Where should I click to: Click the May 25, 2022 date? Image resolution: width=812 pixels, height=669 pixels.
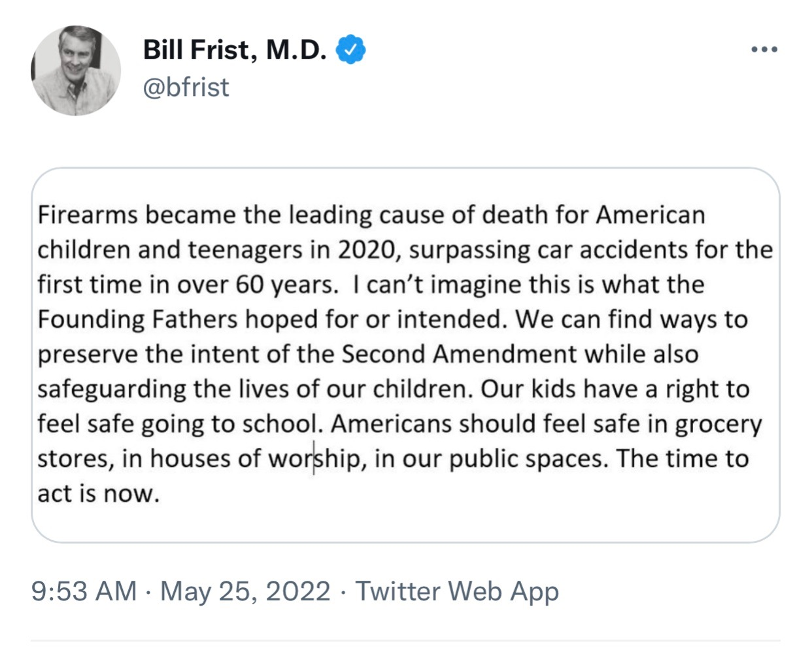click(x=245, y=591)
